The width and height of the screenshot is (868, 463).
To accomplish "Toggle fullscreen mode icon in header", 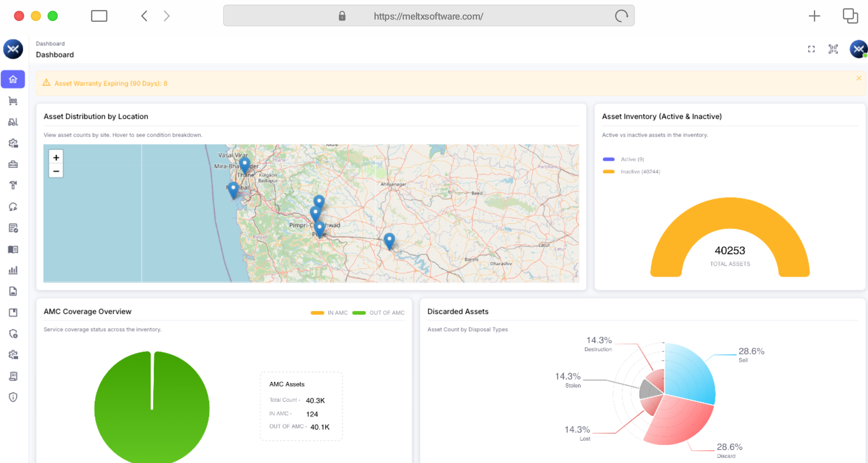I will 811,49.
